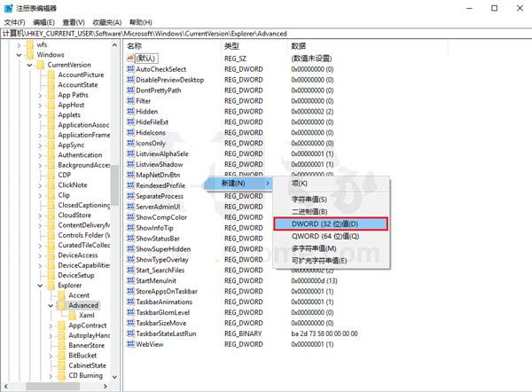Image resolution: width=532 pixels, height=392 pixels.
Task: Open the 收藏夹(A) menu
Action: click(x=107, y=22)
